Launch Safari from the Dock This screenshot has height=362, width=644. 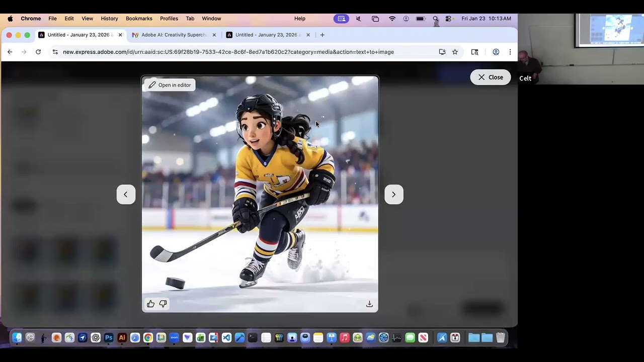(x=135, y=338)
